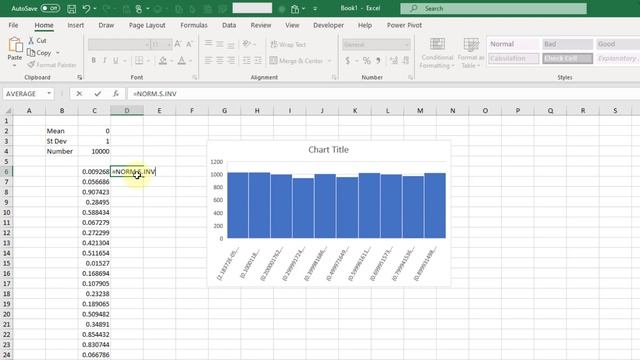Toggle Underline formatting
The height and width of the screenshot is (360, 640).
coord(116,60)
